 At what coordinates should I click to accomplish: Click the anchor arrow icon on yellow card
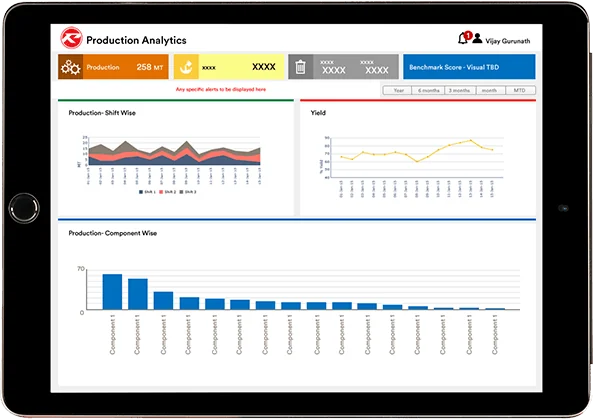pos(186,67)
